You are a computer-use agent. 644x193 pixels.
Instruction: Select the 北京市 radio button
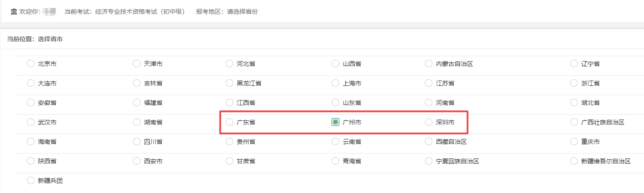[x=30, y=64]
